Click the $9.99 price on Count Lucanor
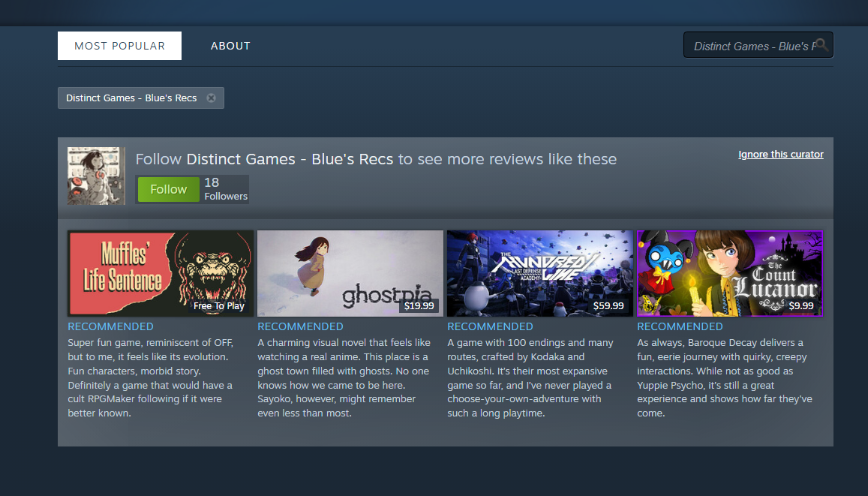The image size is (868, 496). pyautogui.click(x=801, y=306)
